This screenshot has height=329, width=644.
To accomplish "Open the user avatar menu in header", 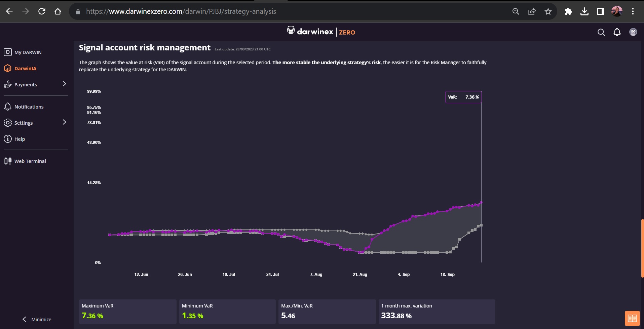I will (633, 32).
